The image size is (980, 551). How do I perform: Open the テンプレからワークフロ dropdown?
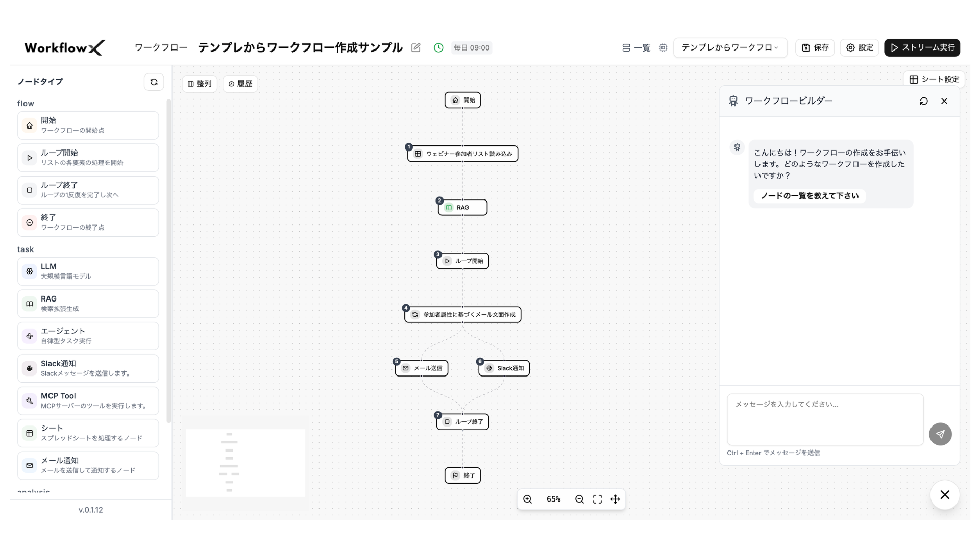point(730,47)
